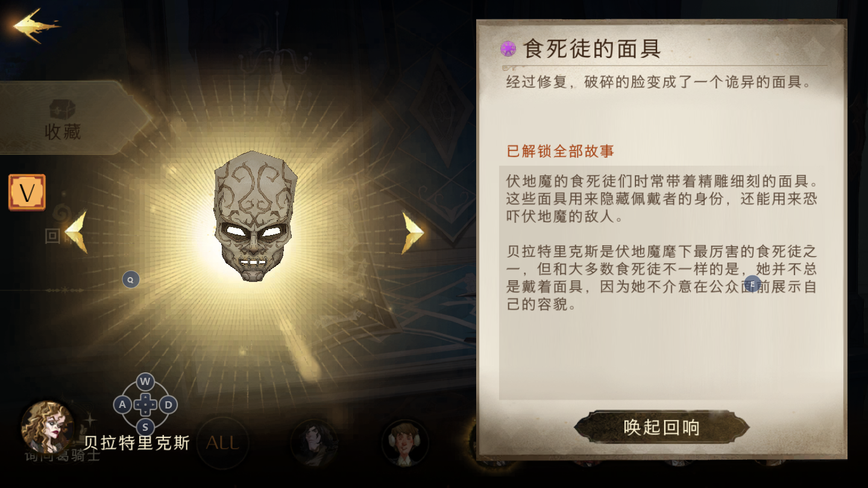
Task: Go back using the golden arrow
Action: [36, 25]
